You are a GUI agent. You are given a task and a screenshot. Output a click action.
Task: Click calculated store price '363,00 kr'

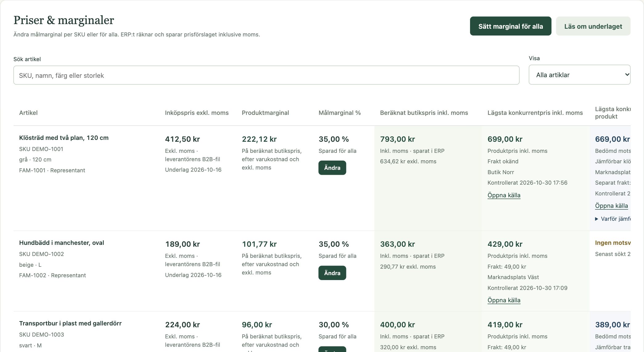pos(397,244)
